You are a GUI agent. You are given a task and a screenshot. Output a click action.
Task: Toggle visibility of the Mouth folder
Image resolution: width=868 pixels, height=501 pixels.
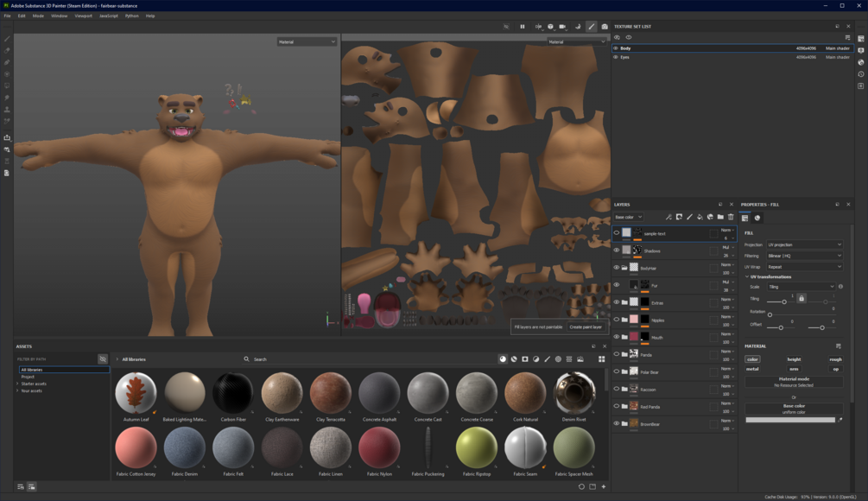[x=616, y=337]
